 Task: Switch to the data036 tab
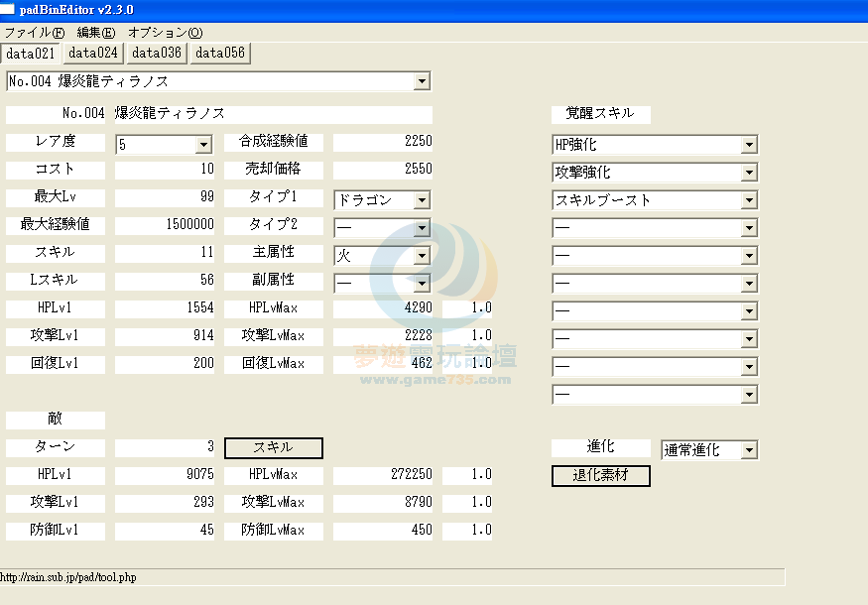coord(158,54)
